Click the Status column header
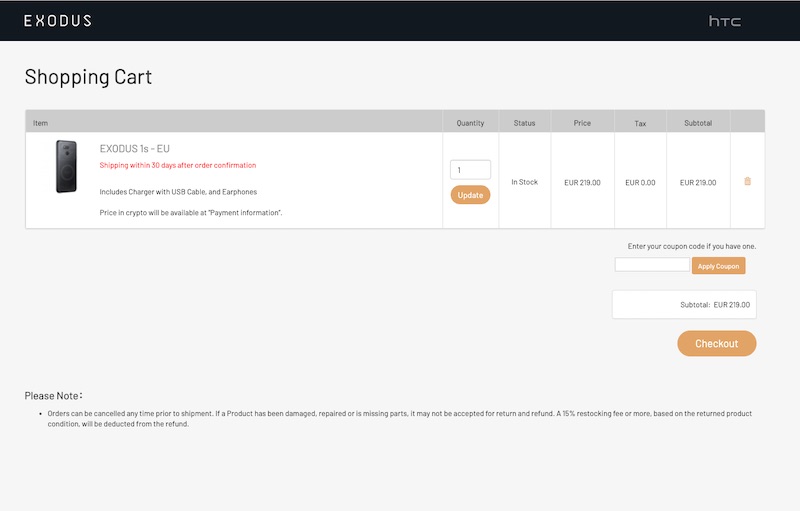Viewport: 800px width, 511px height. [524, 123]
